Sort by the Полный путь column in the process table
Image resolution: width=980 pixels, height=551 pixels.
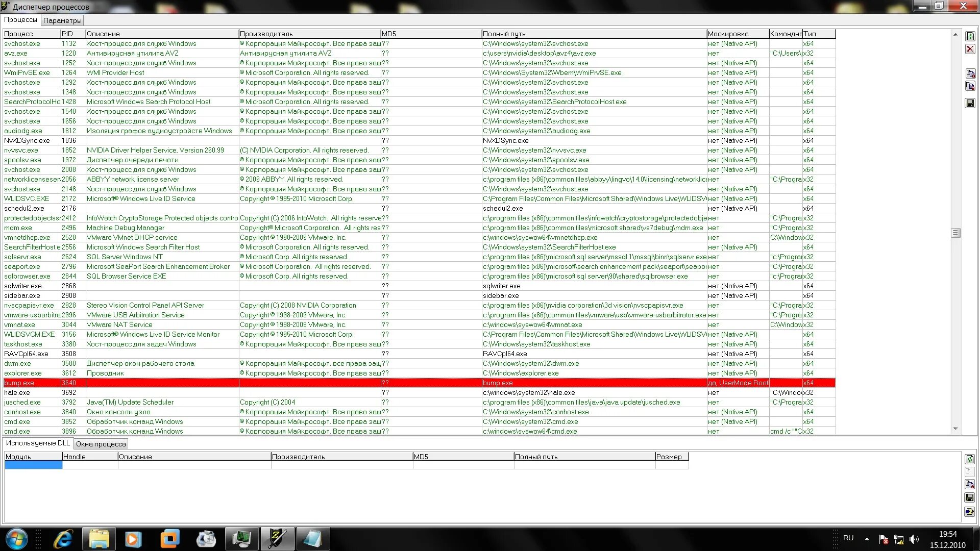[594, 34]
